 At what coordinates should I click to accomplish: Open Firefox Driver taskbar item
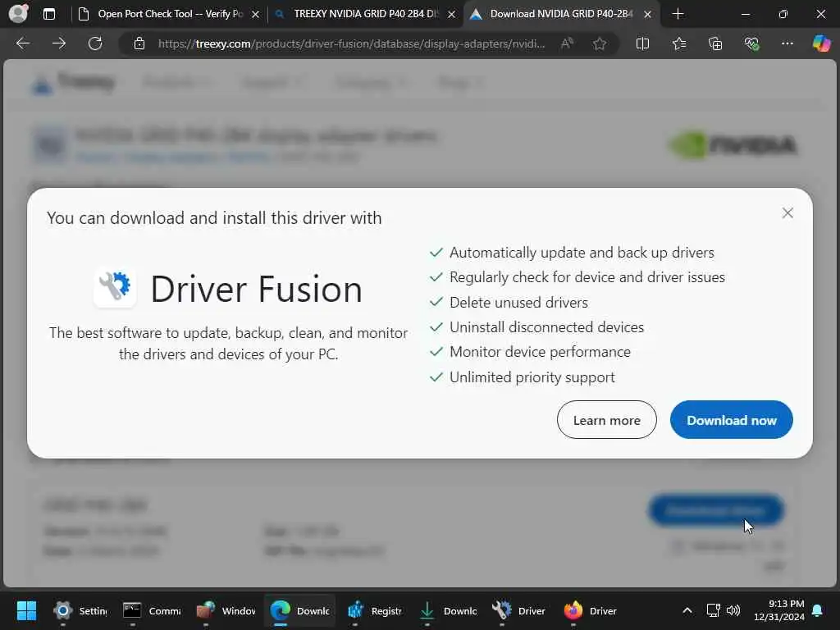coord(591,610)
